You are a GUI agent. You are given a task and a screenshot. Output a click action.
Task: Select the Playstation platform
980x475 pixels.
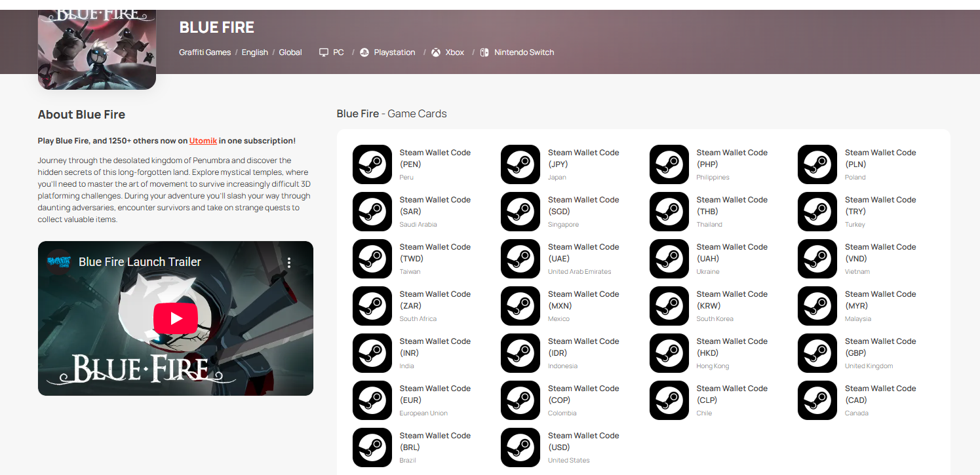coord(394,52)
